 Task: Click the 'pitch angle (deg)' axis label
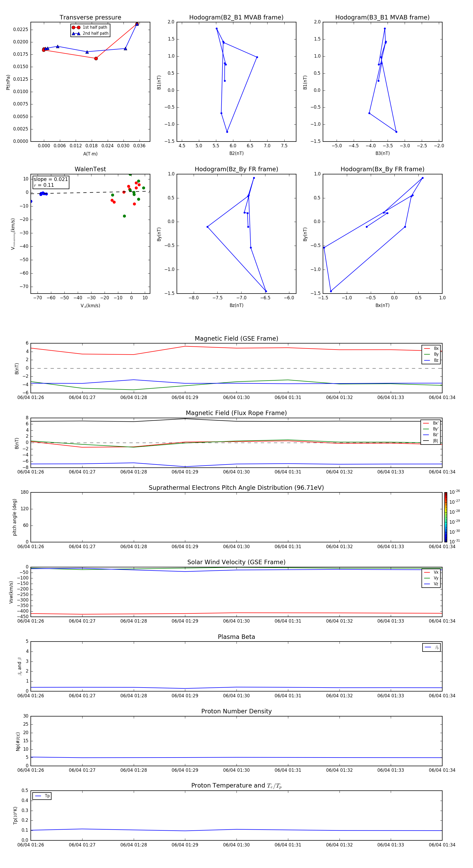(14, 517)
